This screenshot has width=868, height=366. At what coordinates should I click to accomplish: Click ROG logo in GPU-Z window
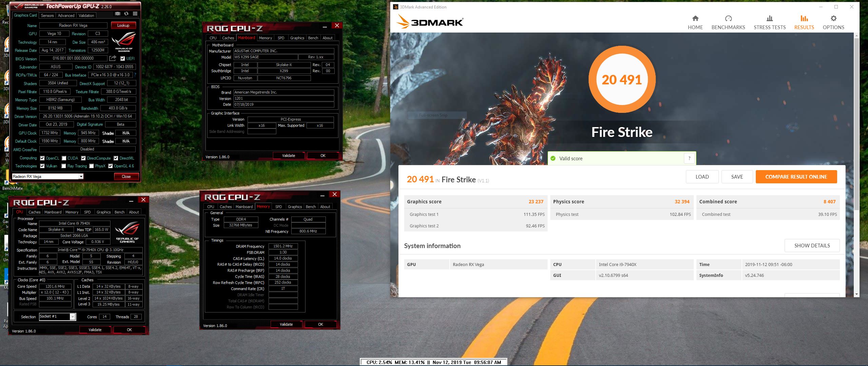click(124, 42)
